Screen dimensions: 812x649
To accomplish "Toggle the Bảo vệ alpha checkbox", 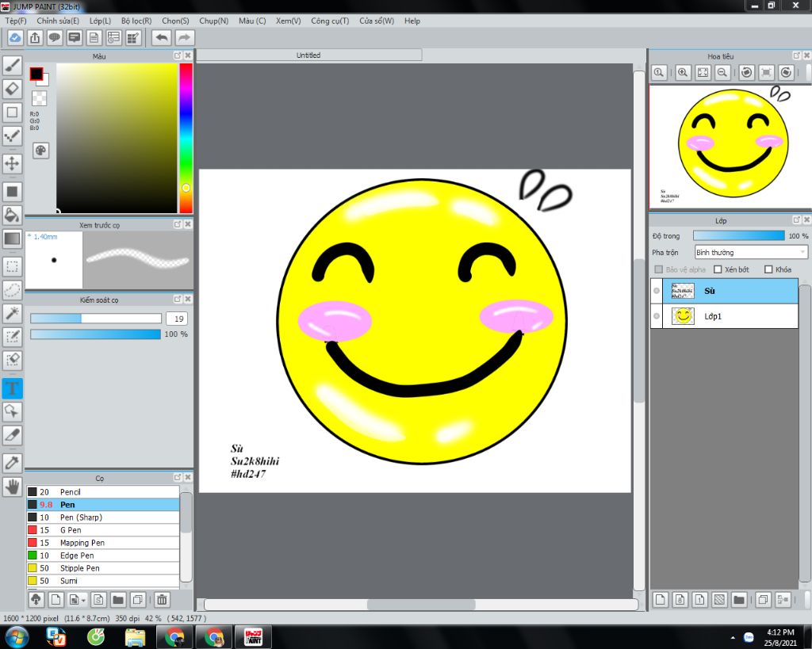I will tap(659, 269).
